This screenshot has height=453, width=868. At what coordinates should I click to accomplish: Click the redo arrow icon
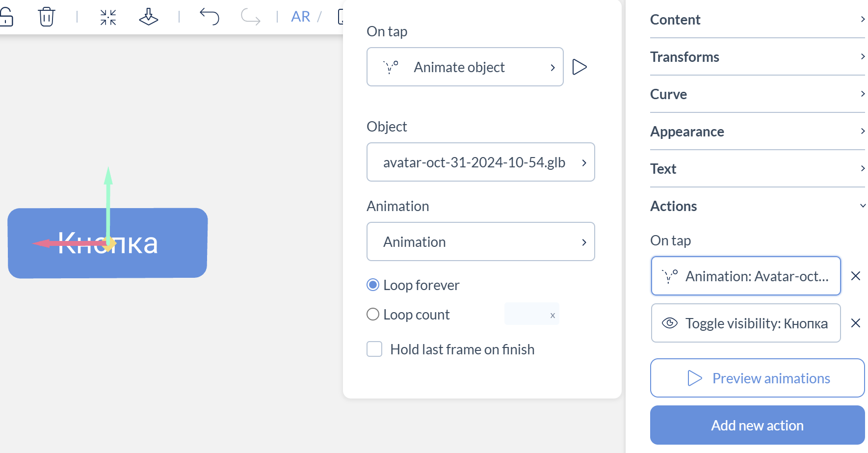(250, 17)
